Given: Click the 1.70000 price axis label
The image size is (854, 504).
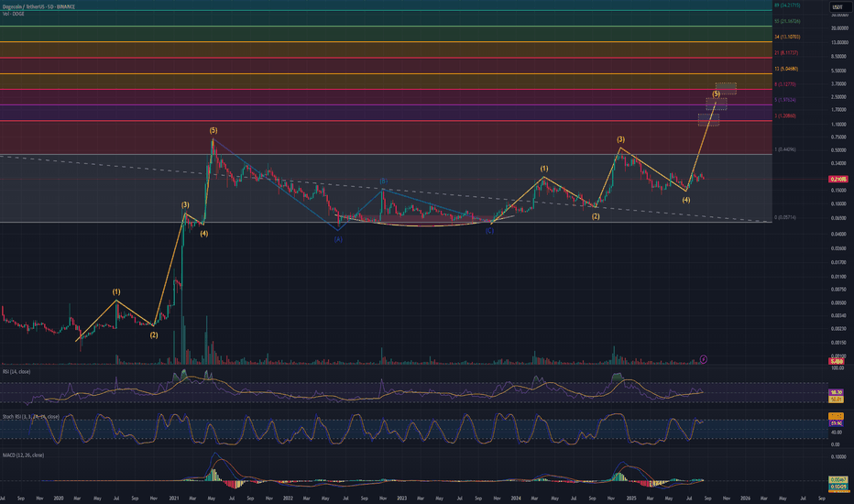Looking at the screenshot, I should click(x=839, y=110).
